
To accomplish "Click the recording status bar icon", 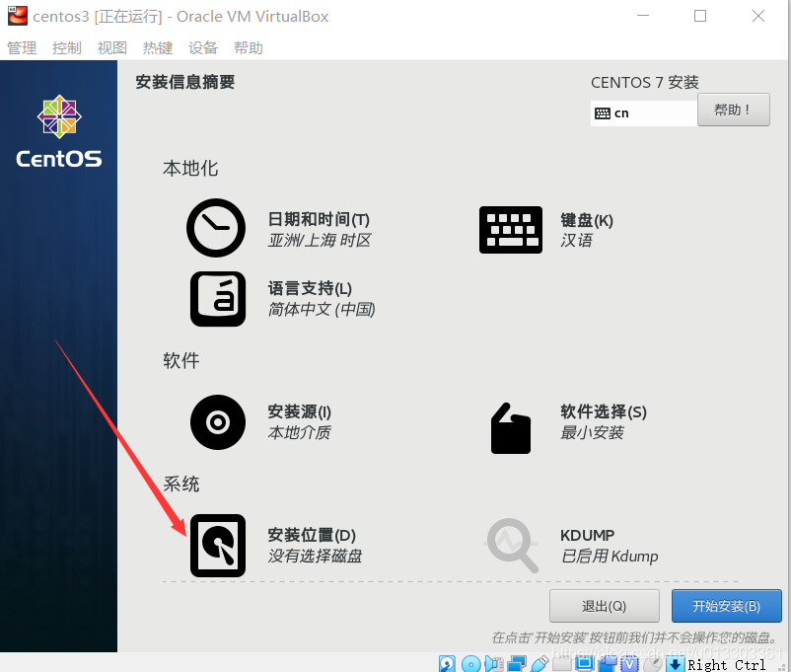I will [607, 664].
